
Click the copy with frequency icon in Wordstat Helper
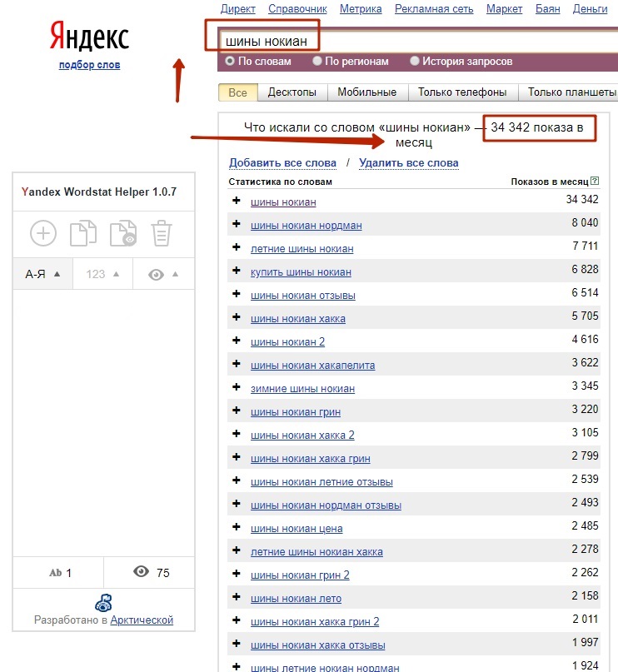coord(123,233)
